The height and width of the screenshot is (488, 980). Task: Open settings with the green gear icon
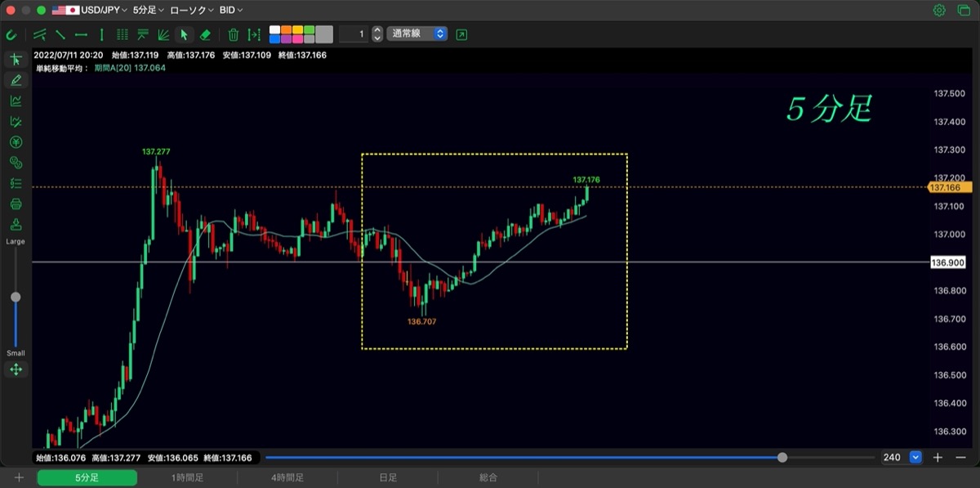click(939, 11)
